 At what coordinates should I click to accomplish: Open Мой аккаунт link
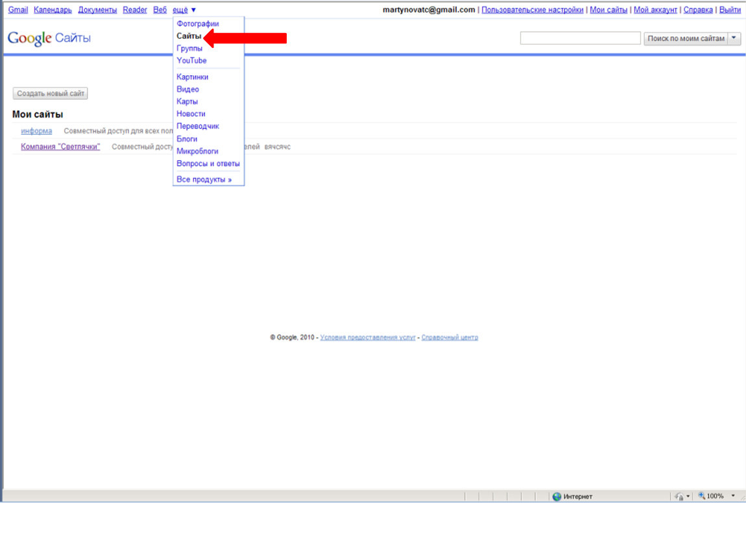point(655,10)
